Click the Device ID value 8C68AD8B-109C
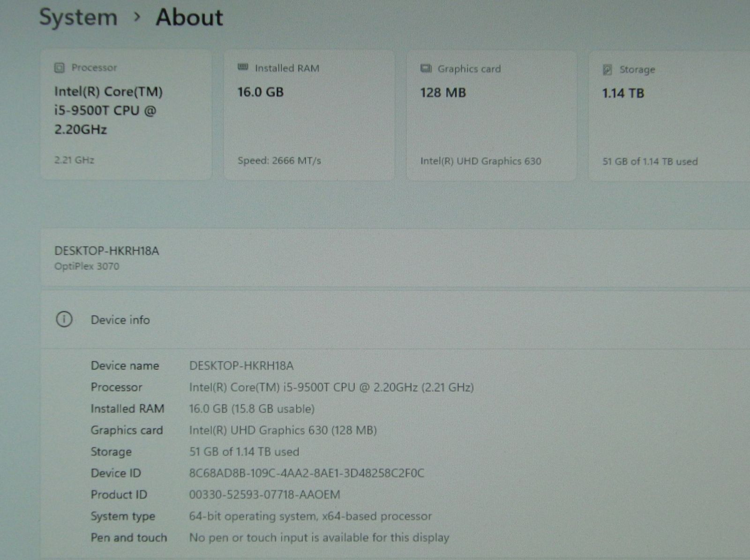Screen dimensions: 750x560 (307, 473)
